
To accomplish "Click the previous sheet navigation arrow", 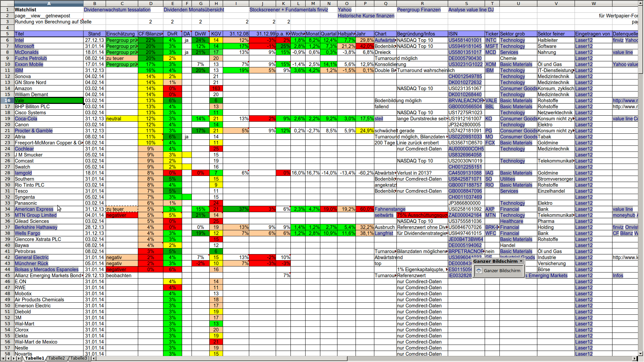I will pyautogui.click(x=8, y=358).
